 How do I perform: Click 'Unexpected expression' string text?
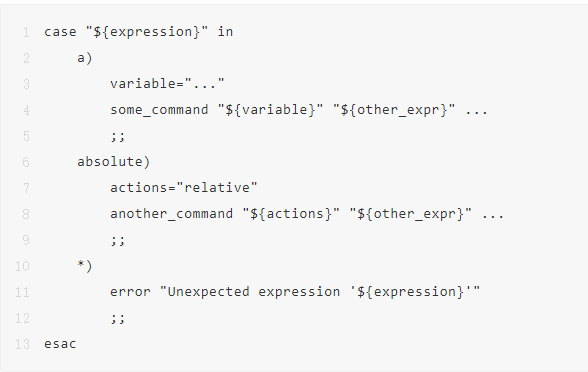tap(254, 292)
